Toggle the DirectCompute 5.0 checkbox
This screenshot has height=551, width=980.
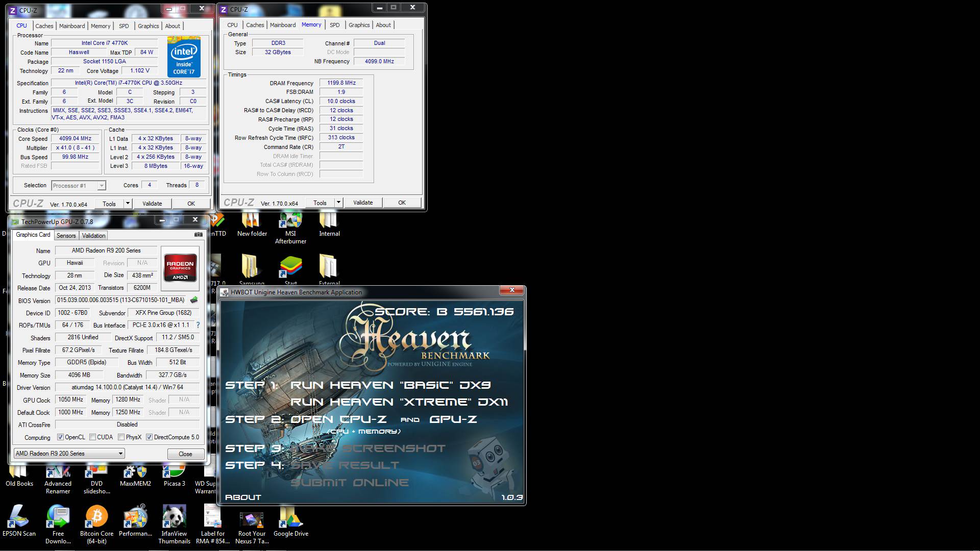pyautogui.click(x=149, y=437)
